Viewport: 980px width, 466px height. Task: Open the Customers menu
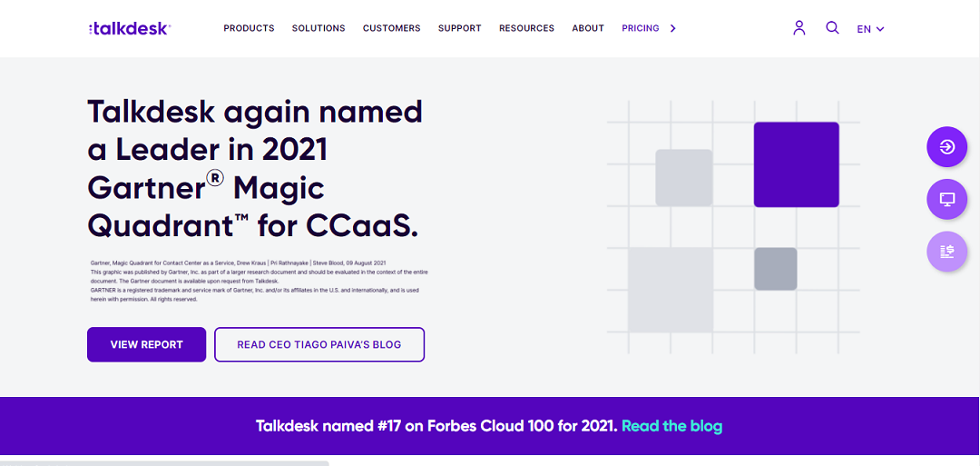pos(391,28)
